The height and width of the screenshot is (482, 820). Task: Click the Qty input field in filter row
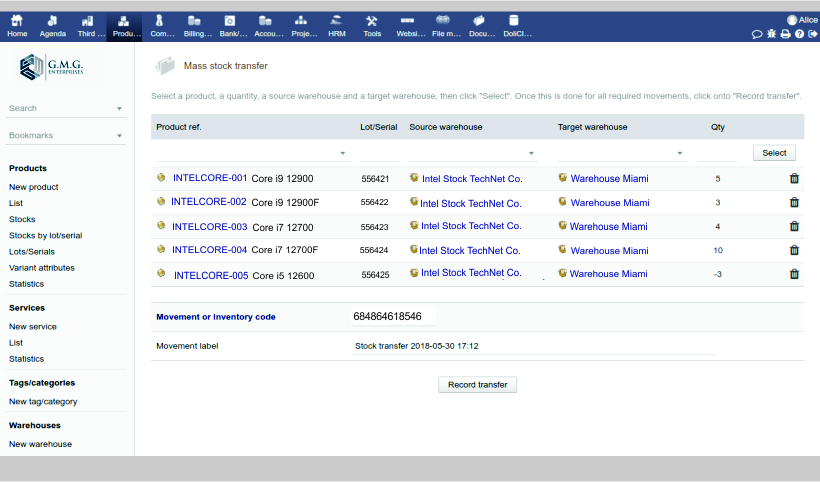point(717,153)
